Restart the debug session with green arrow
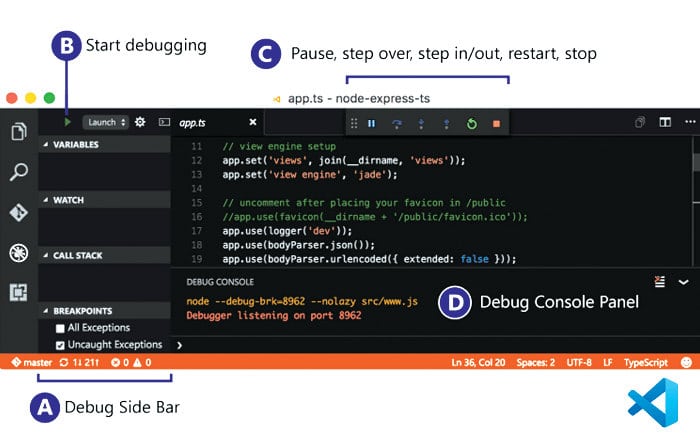The width and height of the screenshot is (700, 440). tap(471, 124)
